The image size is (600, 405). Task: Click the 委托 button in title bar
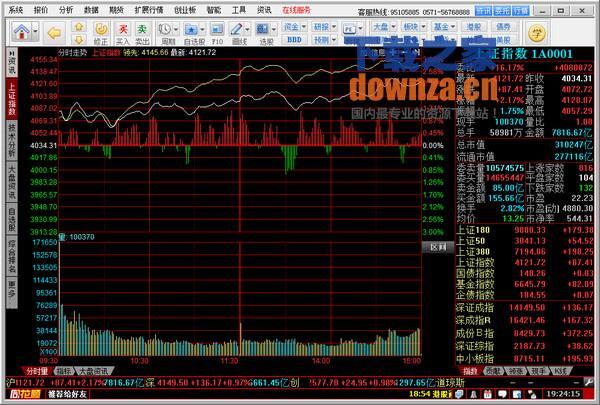pos(502,11)
